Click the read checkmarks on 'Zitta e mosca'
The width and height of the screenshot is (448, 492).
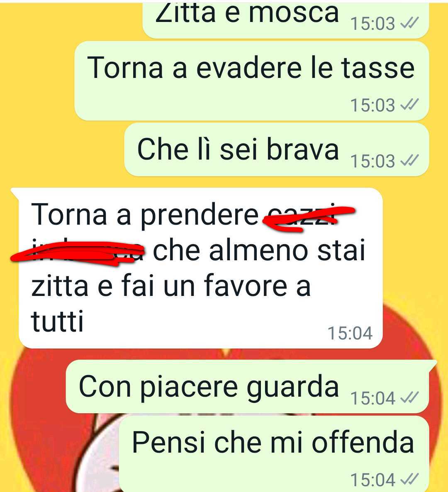point(410,23)
